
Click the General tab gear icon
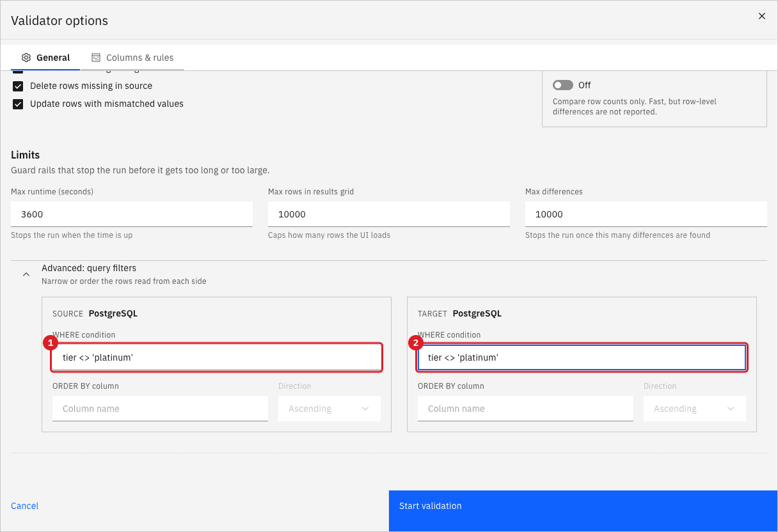click(x=26, y=58)
